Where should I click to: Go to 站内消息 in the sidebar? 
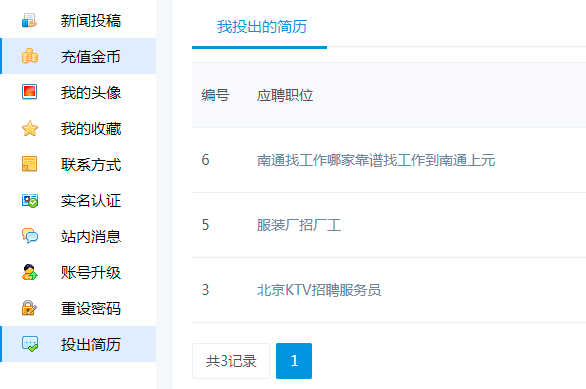(78, 236)
